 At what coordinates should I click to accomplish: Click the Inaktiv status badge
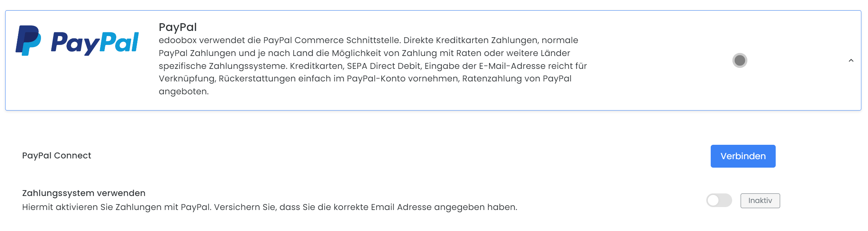760,201
